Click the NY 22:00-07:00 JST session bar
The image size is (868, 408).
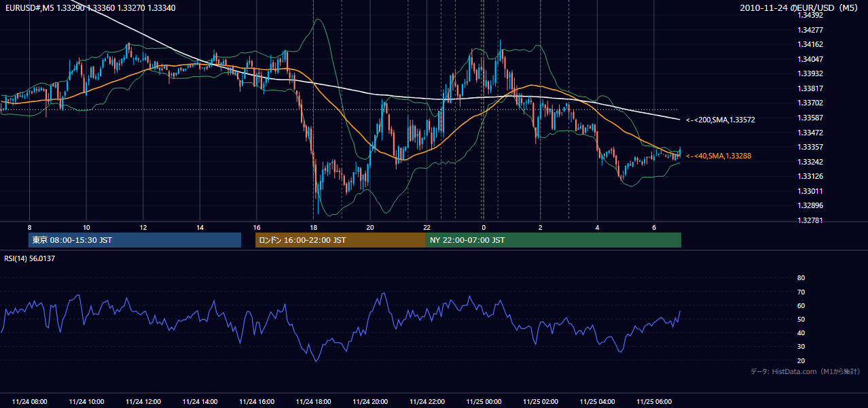[x=554, y=240]
